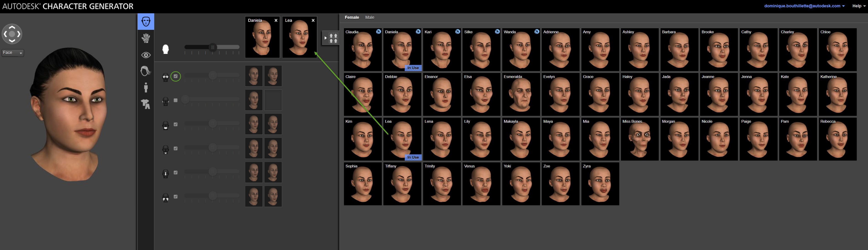Open the Face view dropdown

point(13,53)
